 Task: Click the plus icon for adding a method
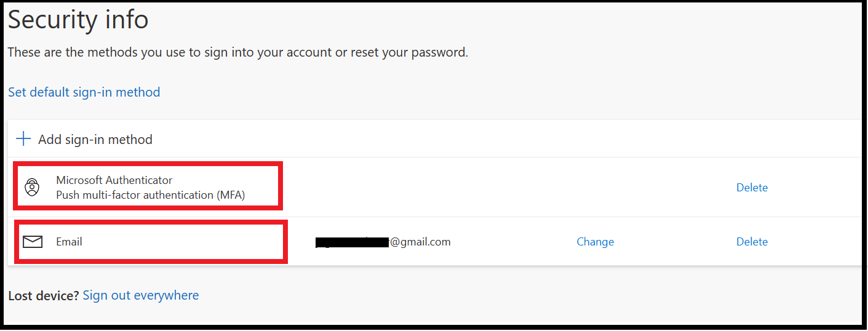[23, 139]
